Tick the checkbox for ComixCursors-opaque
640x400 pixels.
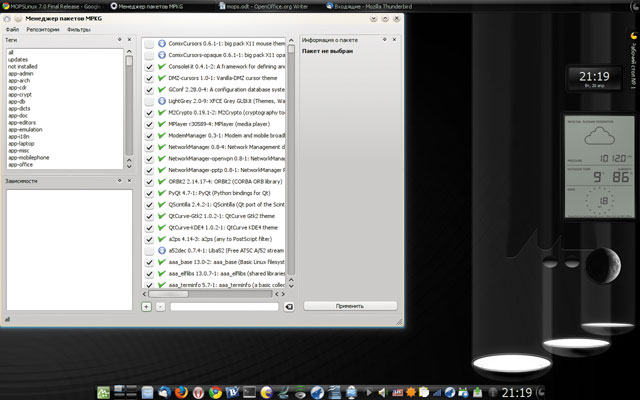point(149,55)
